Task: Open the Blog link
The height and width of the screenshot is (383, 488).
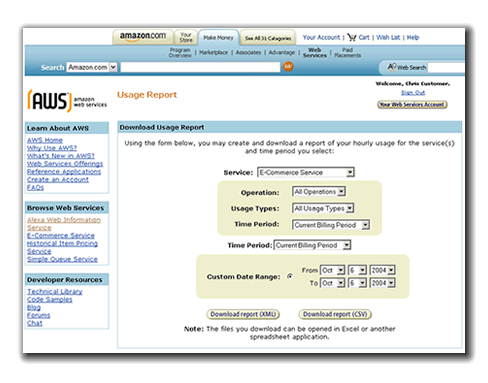Action: coord(34,307)
